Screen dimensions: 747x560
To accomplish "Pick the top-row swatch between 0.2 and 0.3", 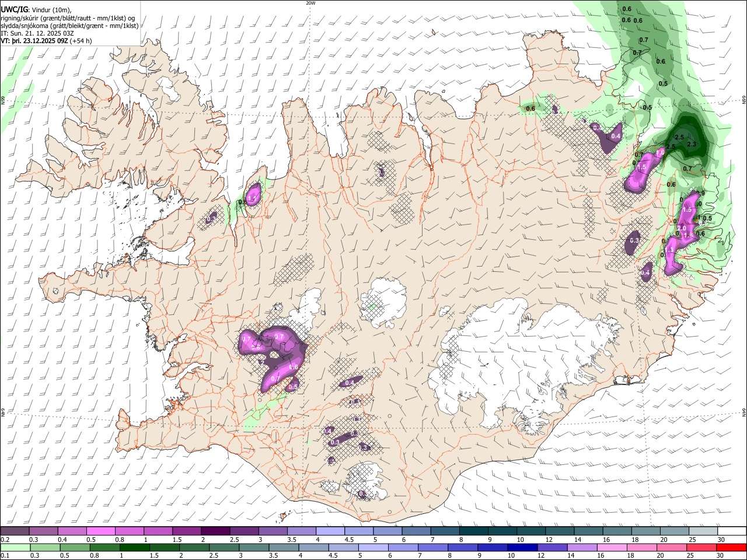I will tap(15, 531).
